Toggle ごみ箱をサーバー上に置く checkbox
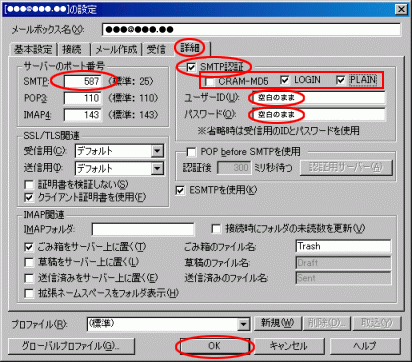 29,247
